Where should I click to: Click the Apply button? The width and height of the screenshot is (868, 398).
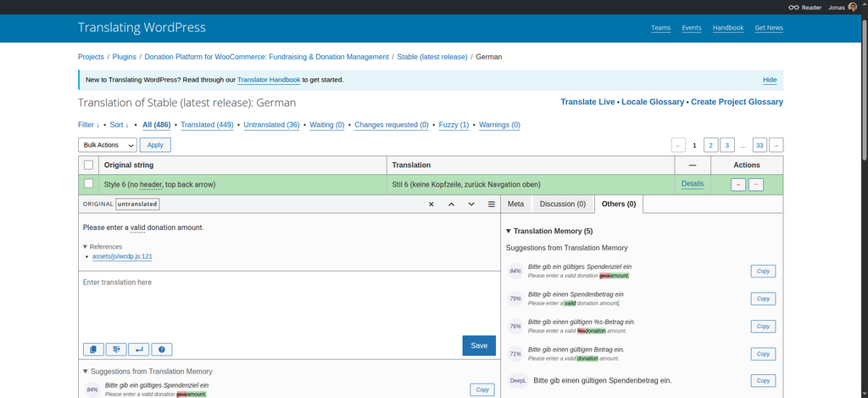click(155, 144)
